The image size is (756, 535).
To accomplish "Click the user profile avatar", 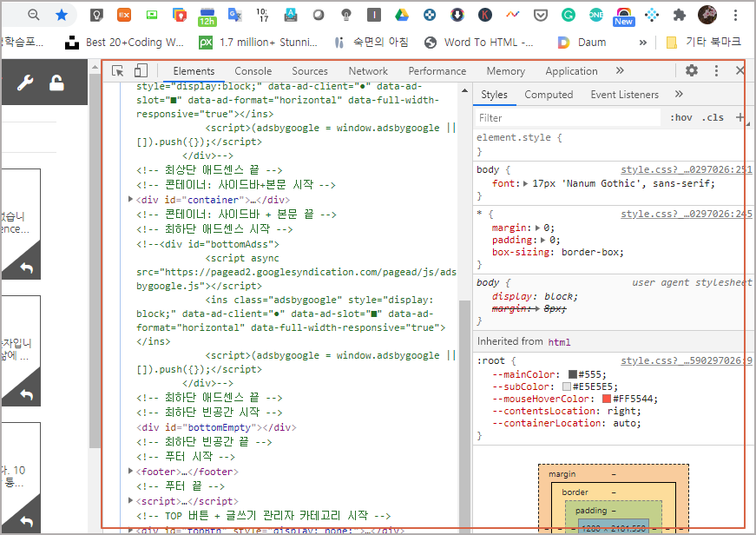I will (x=707, y=15).
